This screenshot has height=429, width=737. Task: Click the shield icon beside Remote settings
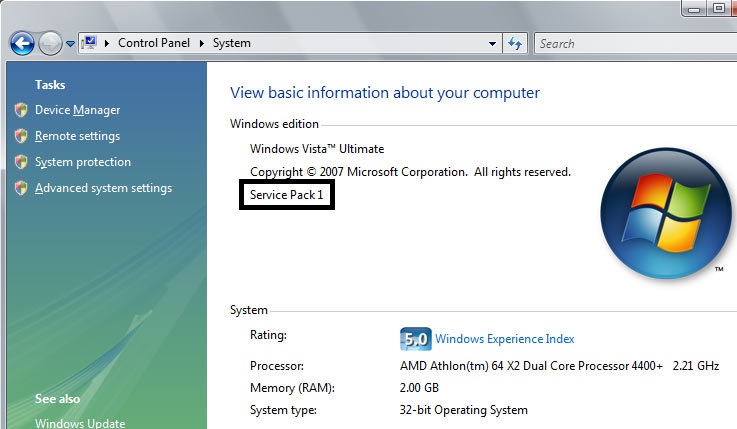coord(21,136)
